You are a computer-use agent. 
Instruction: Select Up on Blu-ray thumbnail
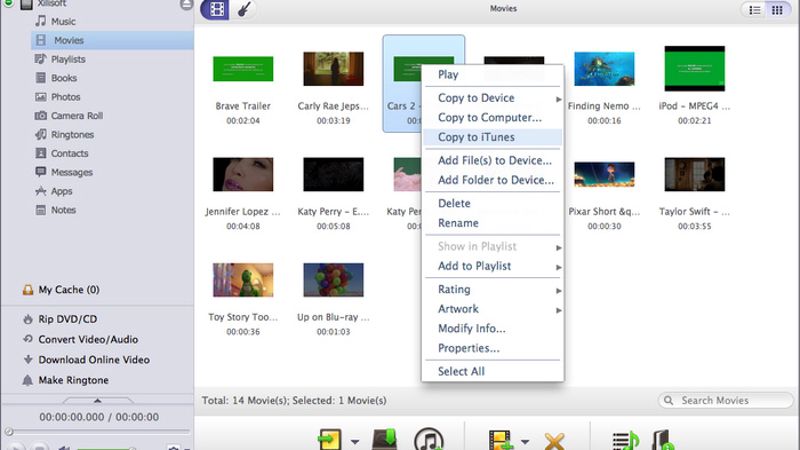pyautogui.click(x=333, y=280)
